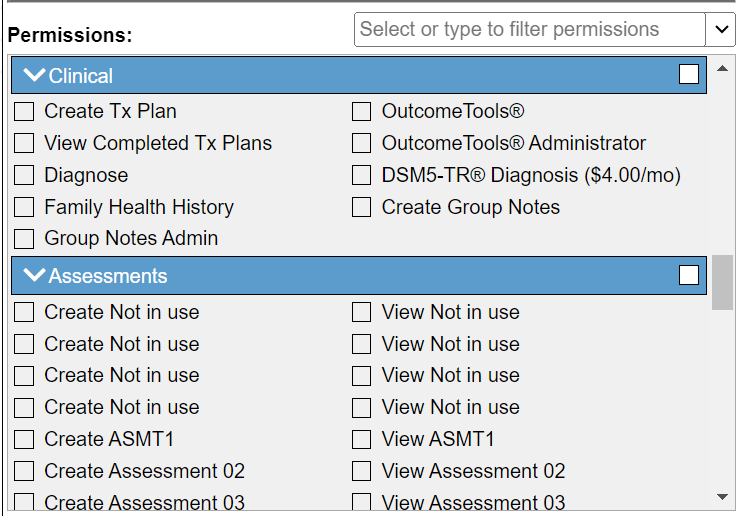Enable Create Tx Plan permission

[x=24, y=112]
